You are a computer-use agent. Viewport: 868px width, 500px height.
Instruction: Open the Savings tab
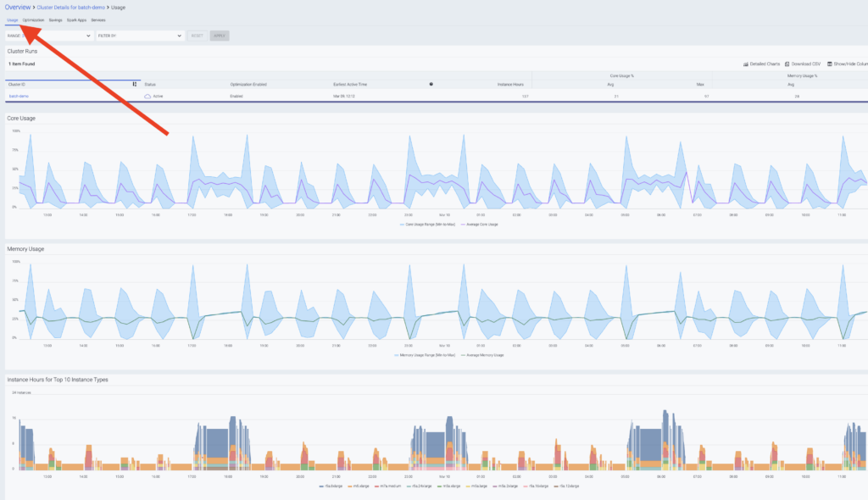pos(55,19)
